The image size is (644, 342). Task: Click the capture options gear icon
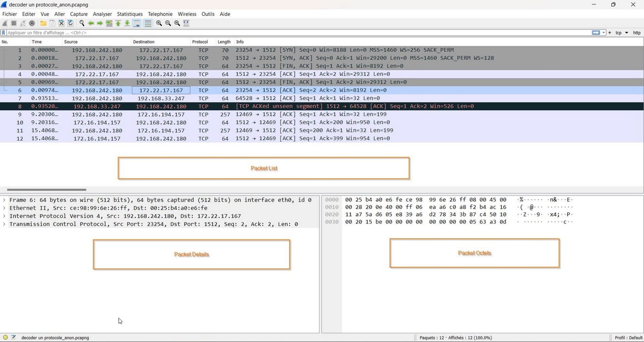tap(32, 23)
